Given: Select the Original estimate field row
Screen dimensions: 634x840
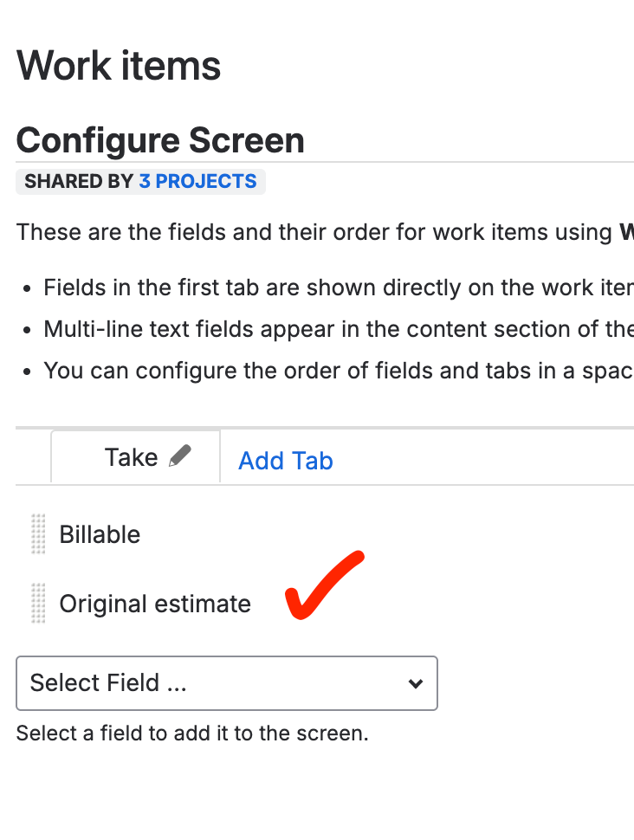Looking at the screenshot, I should coord(155,604).
